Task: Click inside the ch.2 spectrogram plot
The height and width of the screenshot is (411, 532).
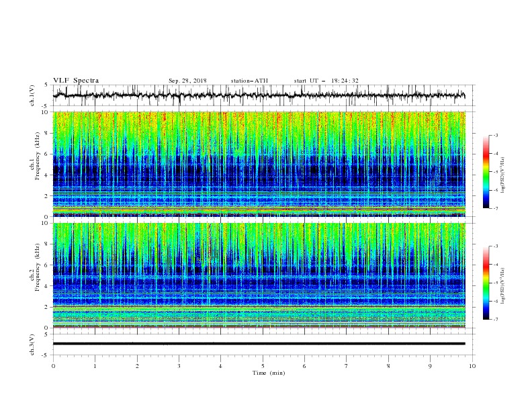Action: coord(259,275)
